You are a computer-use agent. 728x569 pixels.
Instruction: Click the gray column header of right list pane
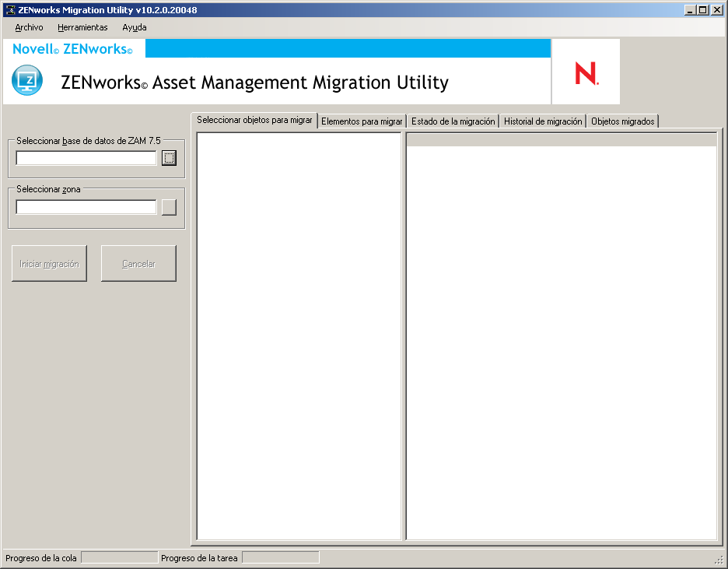point(562,140)
